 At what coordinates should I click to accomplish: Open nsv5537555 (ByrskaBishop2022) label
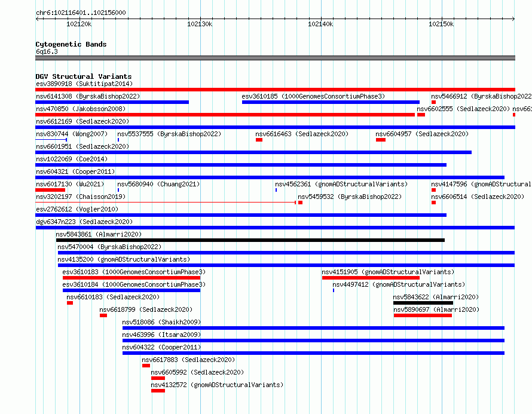[x=169, y=134]
